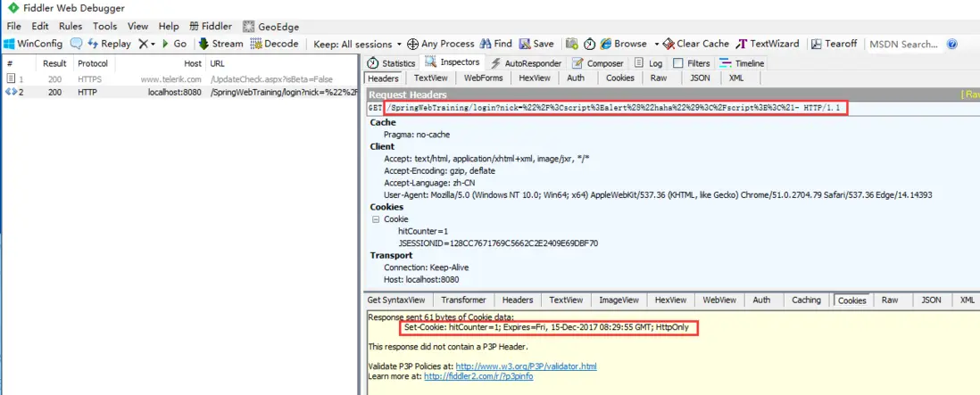Select request TextView inspector tab
The width and height of the screenshot is (980, 395).
(430, 78)
